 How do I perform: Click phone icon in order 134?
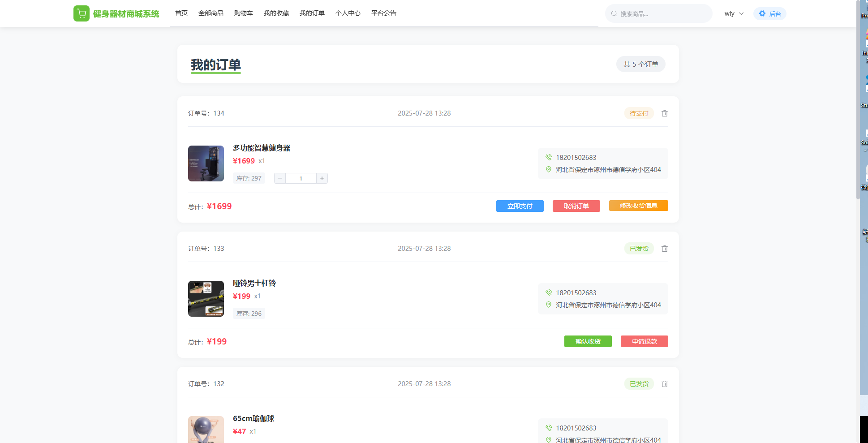click(549, 157)
